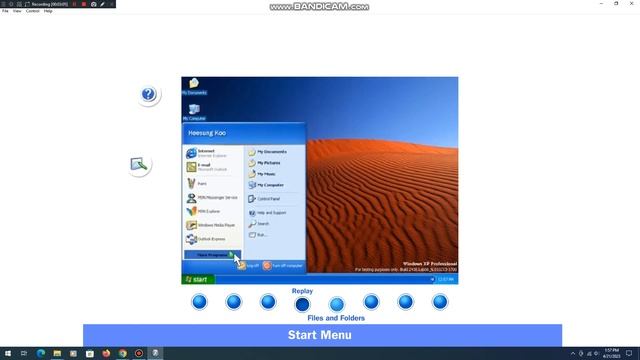Screen dimensions: 640x360
Task: Open File Explorer from the taskbar
Action: (x=57, y=353)
